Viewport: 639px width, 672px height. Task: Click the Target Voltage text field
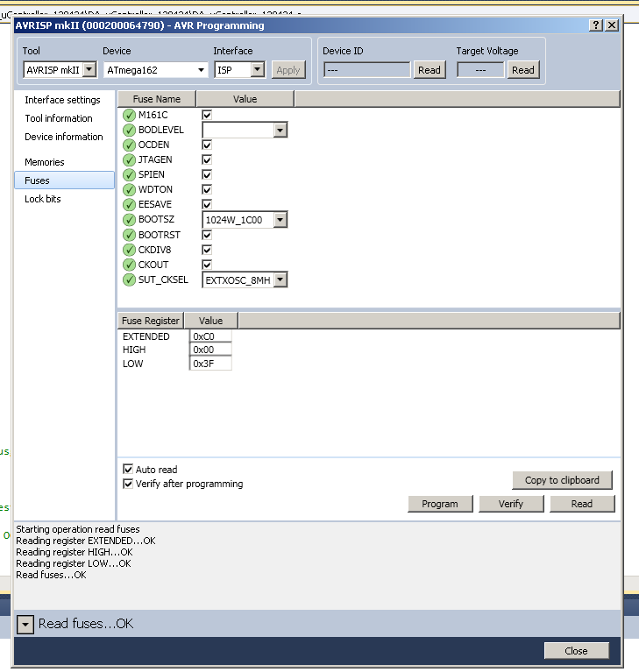coord(480,70)
